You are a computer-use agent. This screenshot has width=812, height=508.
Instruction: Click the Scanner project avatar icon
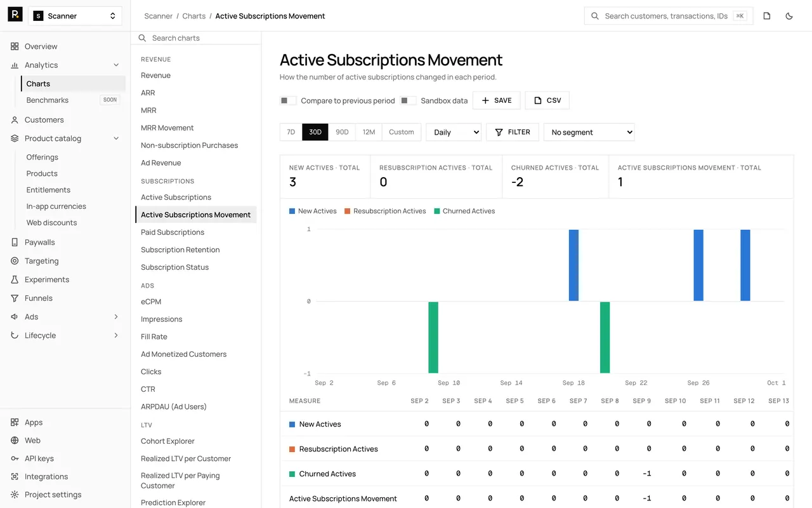click(x=39, y=16)
